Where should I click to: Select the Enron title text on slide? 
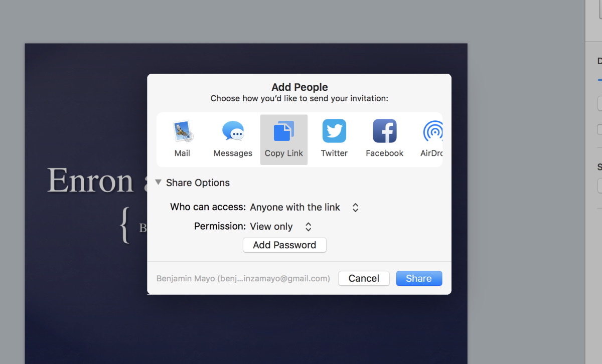pos(90,180)
